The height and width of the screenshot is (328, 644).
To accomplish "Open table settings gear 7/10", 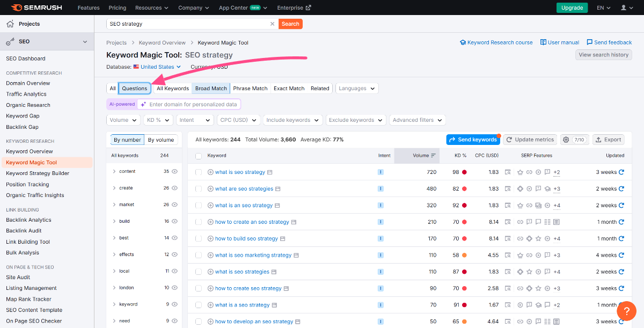I will pyautogui.click(x=574, y=140).
